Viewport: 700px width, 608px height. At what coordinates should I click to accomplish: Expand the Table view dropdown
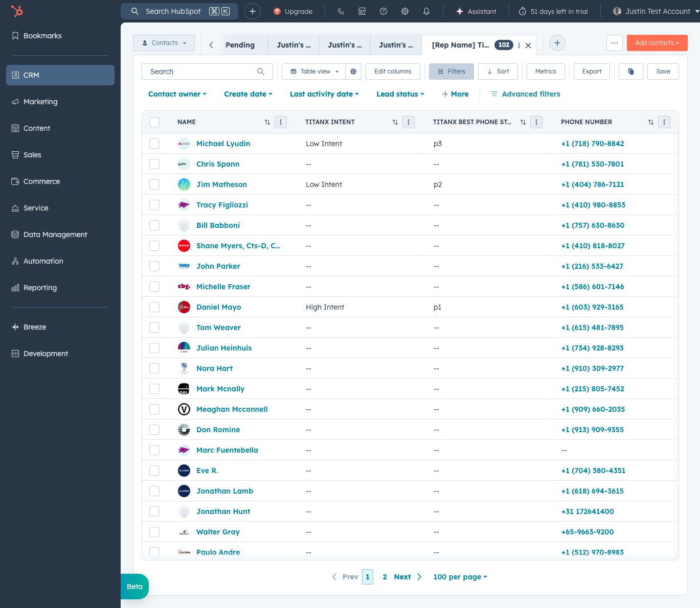click(314, 72)
